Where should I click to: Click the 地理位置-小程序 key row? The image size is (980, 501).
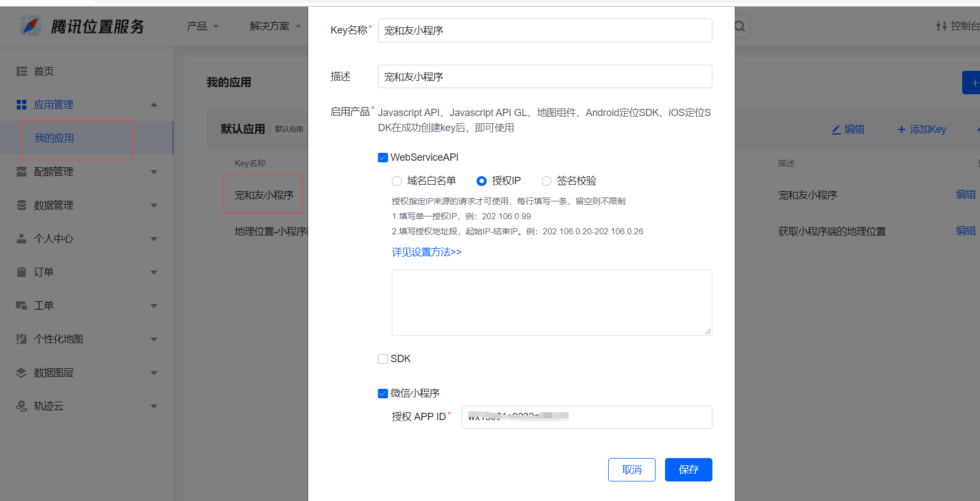pyautogui.click(x=271, y=231)
